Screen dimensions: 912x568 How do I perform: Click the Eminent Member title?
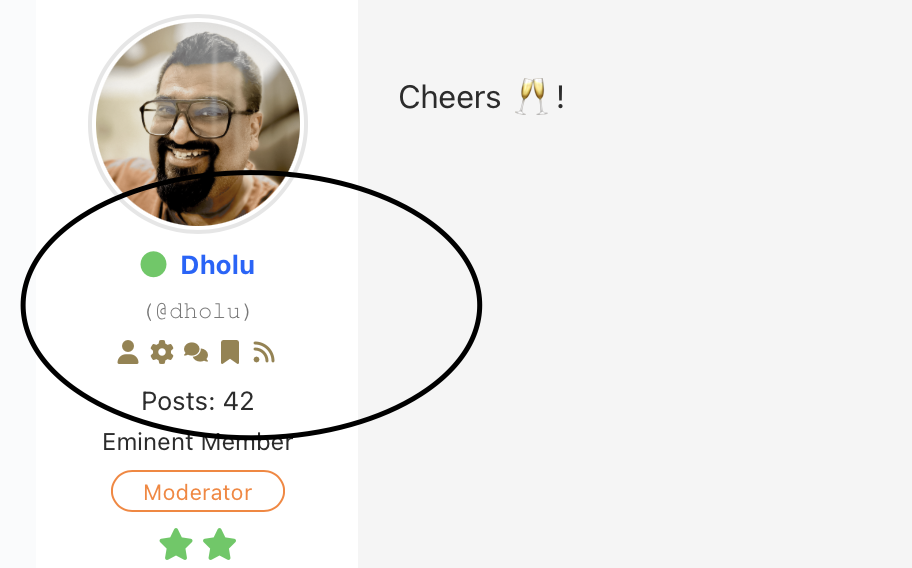pos(198,442)
